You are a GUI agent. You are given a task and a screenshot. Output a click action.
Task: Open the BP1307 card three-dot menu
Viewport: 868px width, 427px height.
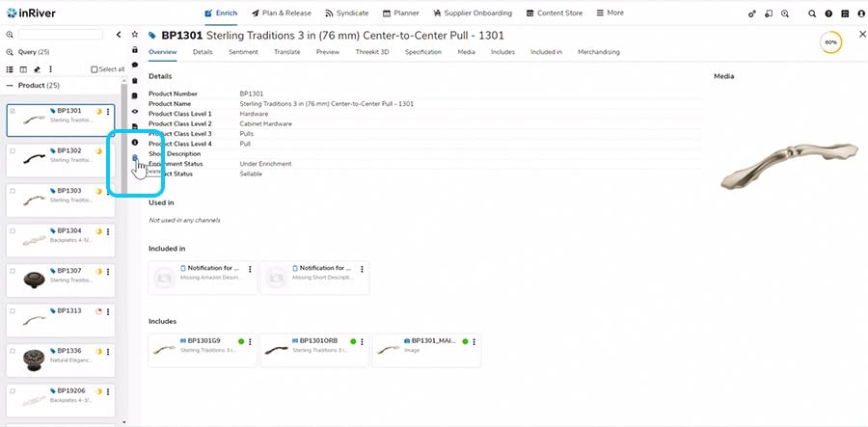point(108,272)
